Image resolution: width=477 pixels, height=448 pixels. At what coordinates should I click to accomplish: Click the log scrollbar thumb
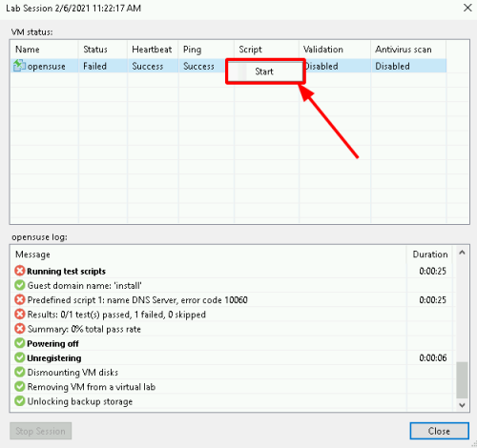point(462,380)
